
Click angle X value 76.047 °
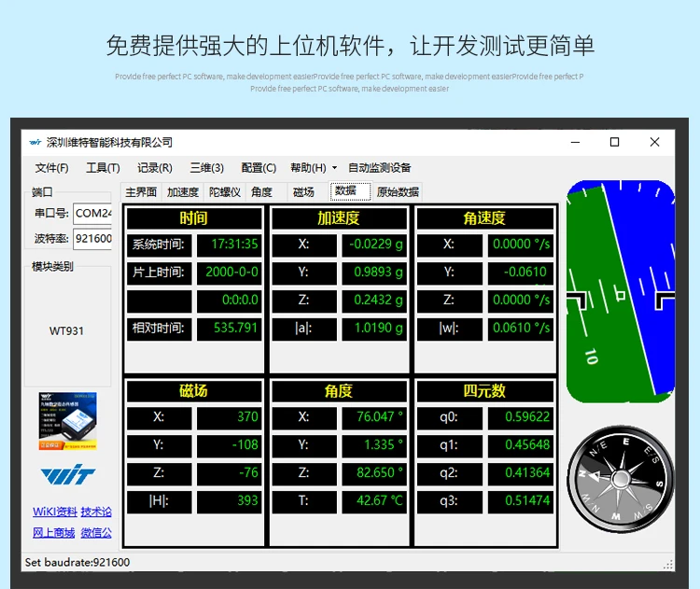(x=374, y=417)
